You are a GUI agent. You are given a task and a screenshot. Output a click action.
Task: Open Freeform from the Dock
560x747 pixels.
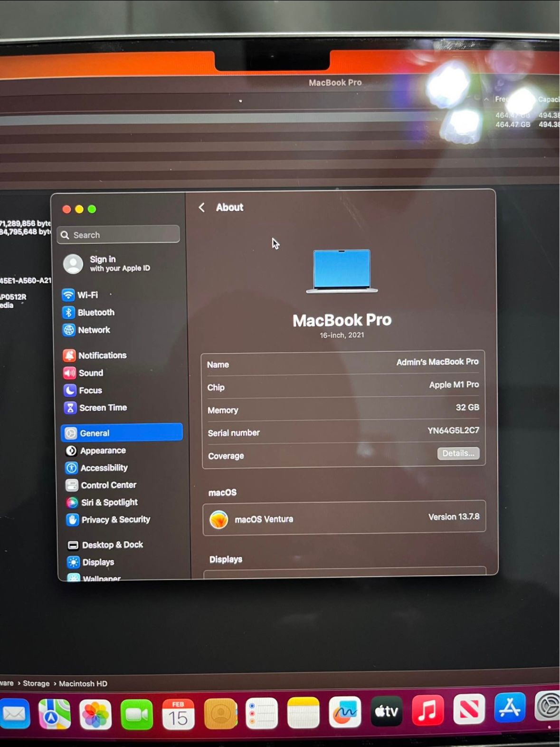(x=345, y=712)
